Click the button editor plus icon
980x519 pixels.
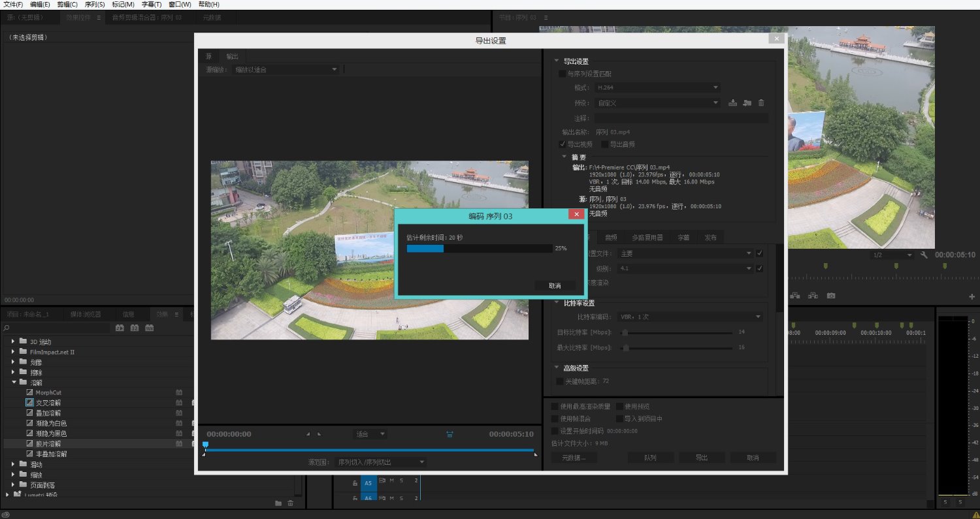[972, 296]
